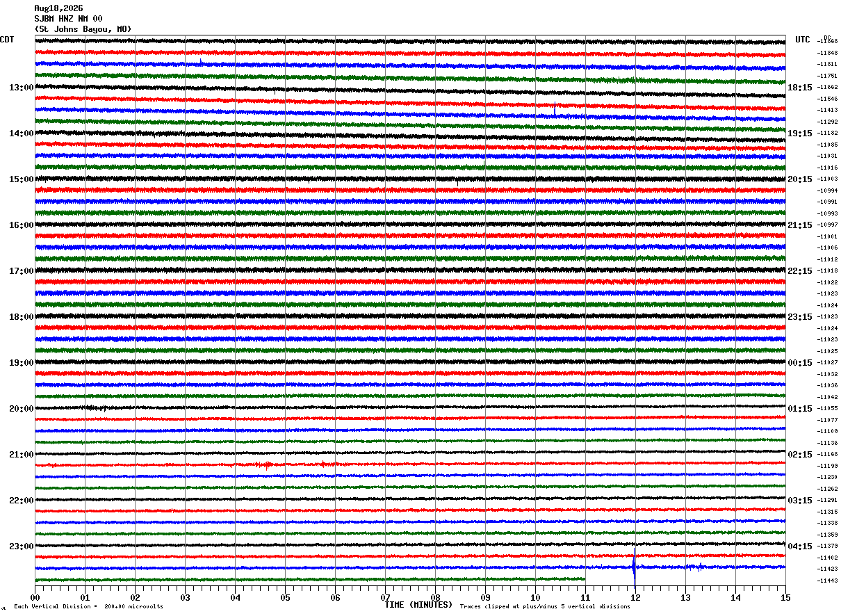Click the '03:15' UTC time label

(x=800, y=501)
